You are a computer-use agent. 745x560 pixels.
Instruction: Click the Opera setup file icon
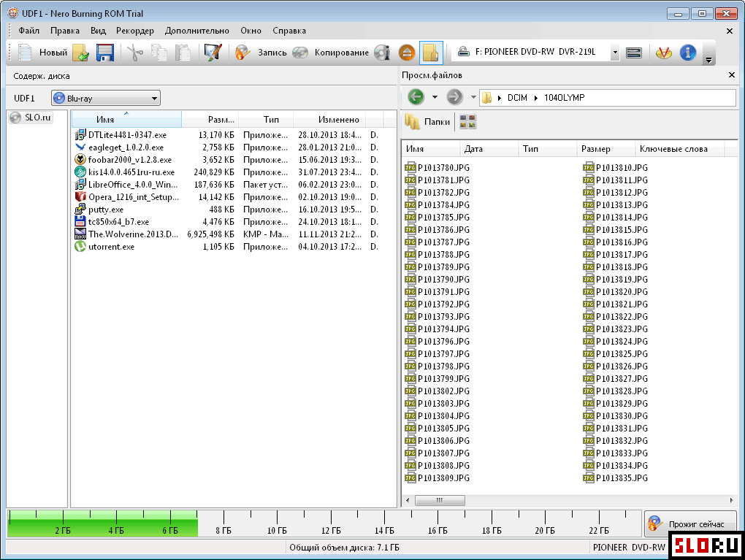point(80,196)
